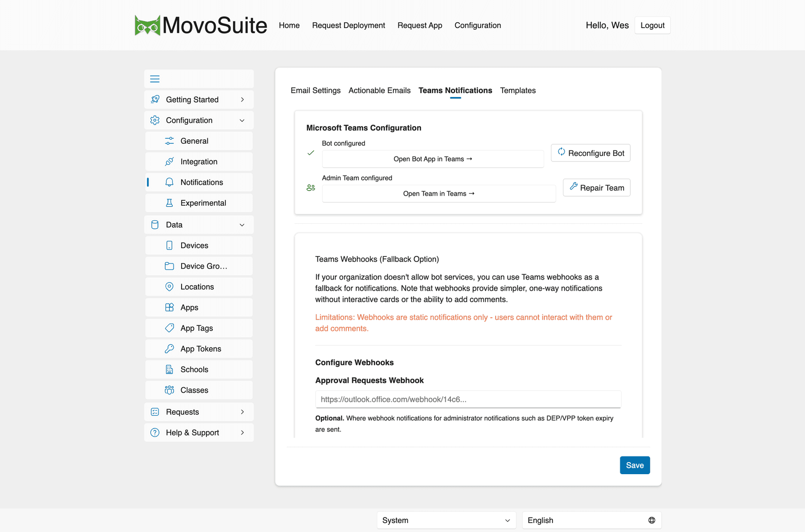Click the Approval Requests Webhook input field

(468, 399)
